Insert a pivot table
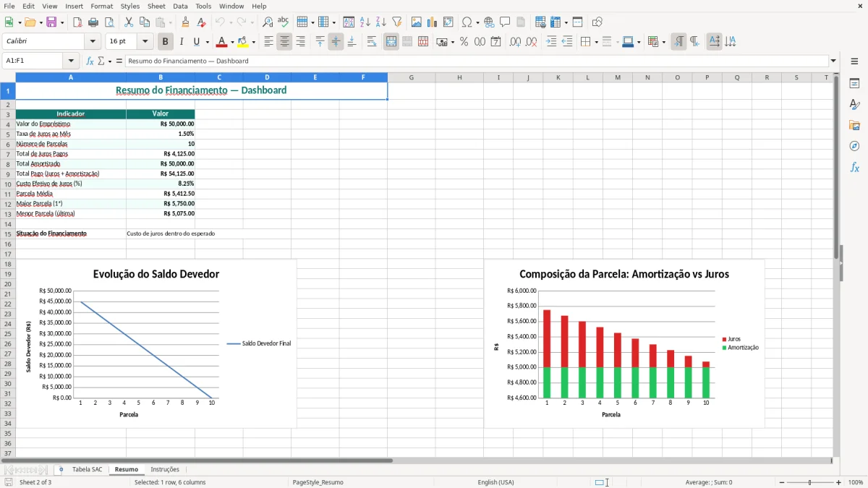 pos(448,22)
